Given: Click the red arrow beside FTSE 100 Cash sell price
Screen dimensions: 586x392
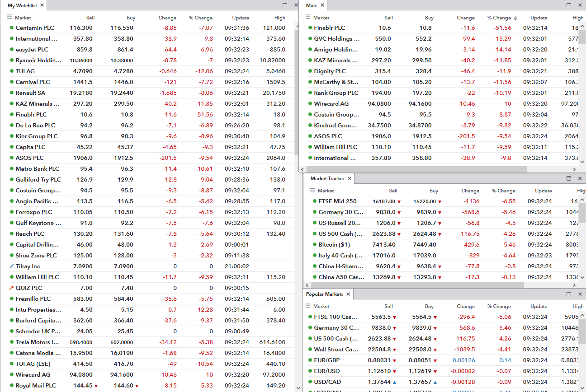Looking at the screenshot, I should [395, 317].
